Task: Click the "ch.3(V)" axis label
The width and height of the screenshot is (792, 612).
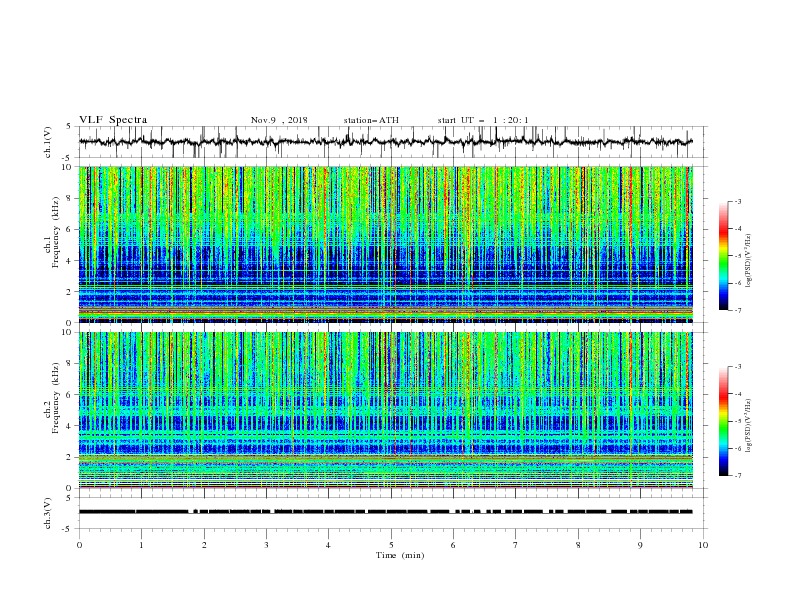Action: point(48,513)
